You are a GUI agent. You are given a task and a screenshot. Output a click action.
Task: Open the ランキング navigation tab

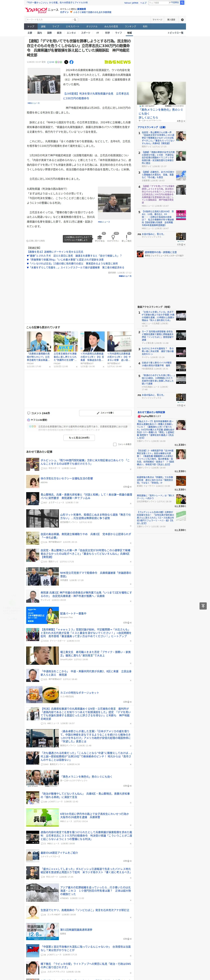[130, 27]
